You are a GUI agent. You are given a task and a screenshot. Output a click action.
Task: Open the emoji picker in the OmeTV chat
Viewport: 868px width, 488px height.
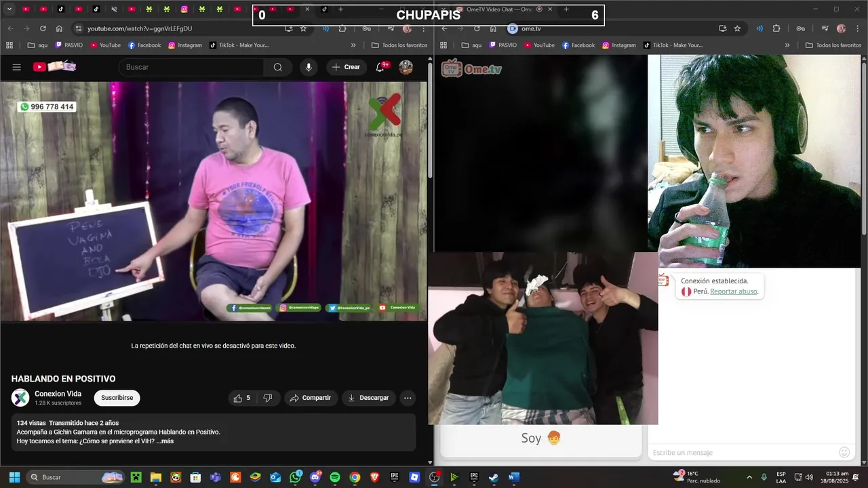844,452
